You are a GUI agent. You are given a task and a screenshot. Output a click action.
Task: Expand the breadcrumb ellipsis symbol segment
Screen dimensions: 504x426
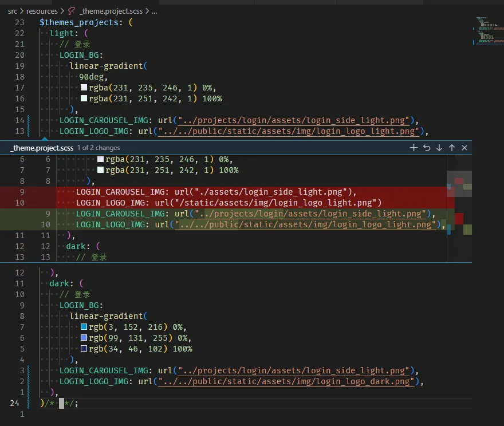point(155,11)
